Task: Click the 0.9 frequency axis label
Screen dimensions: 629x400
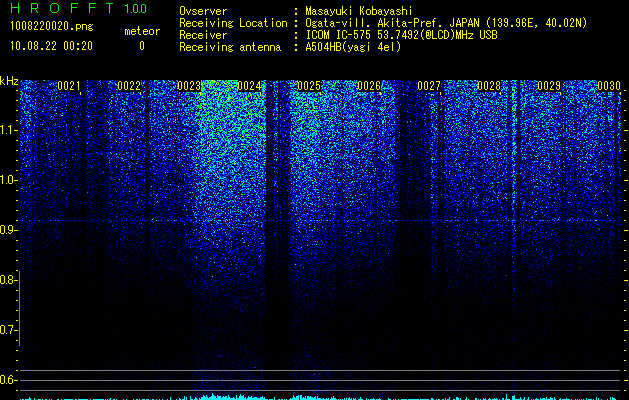Action: (8, 230)
